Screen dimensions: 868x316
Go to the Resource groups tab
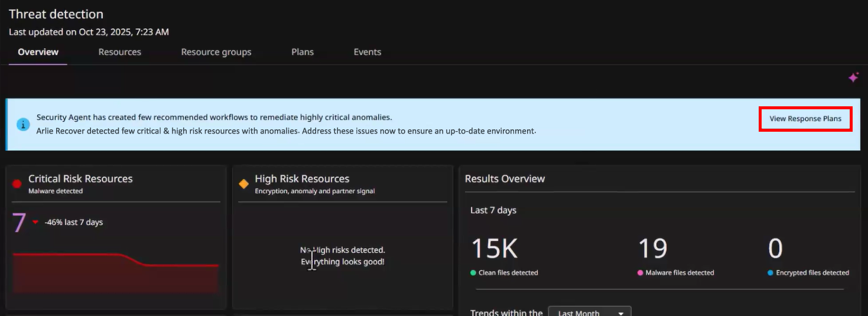(216, 52)
